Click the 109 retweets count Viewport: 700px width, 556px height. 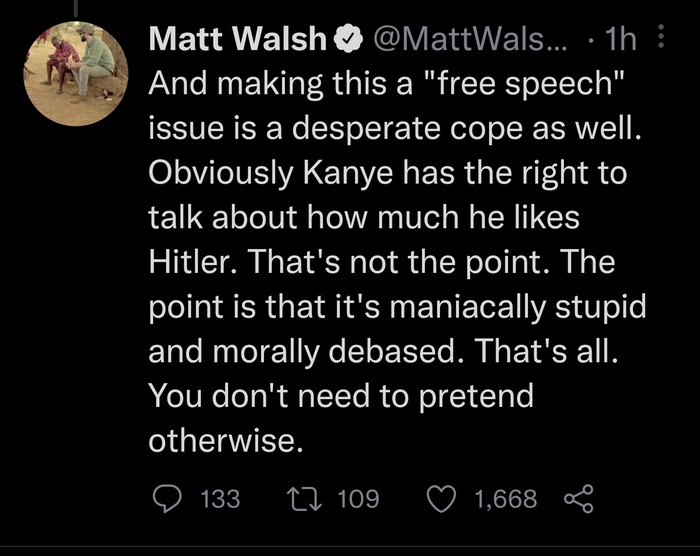click(x=358, y=497)
